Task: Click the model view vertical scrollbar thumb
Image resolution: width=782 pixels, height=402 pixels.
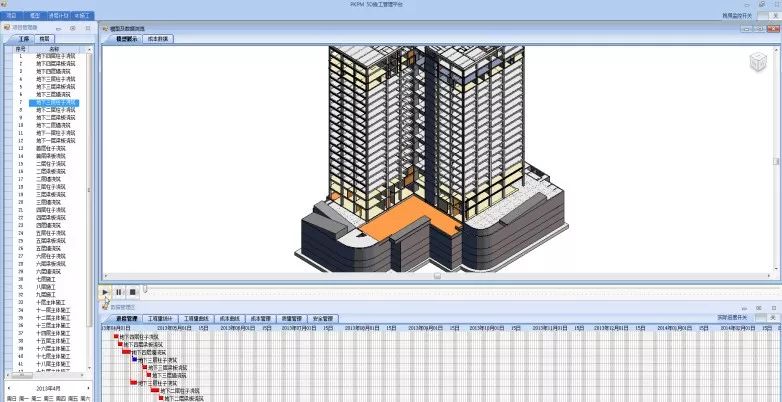Action: pyautogui.click(x=776, y=161)
